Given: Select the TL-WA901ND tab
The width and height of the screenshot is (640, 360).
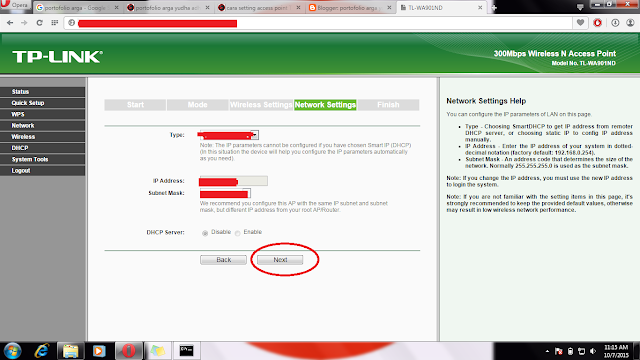Looking at the screenshot, I should [x=442, y=8].
